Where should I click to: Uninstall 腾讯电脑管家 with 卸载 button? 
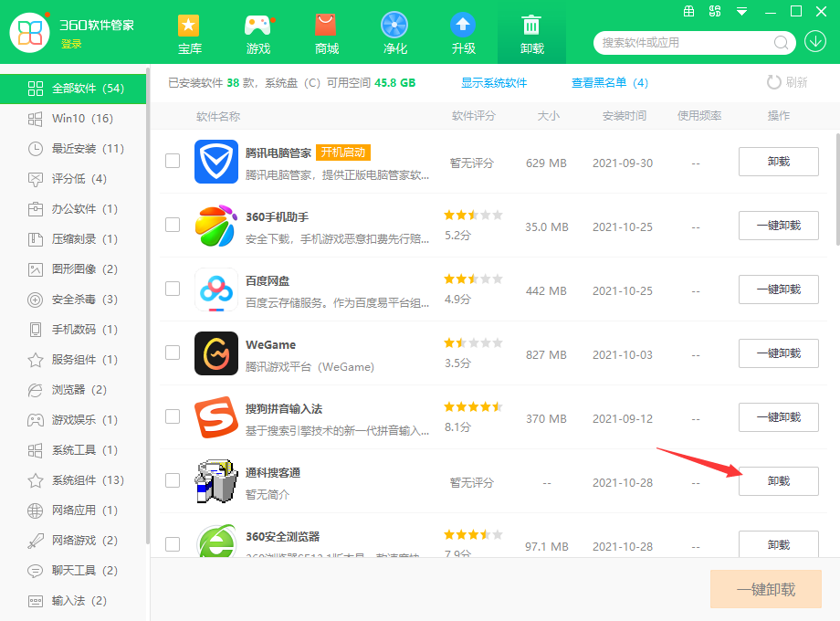pos(779,162)
